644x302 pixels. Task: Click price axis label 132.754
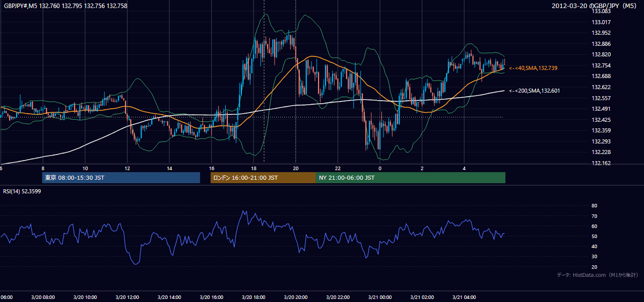601,65
